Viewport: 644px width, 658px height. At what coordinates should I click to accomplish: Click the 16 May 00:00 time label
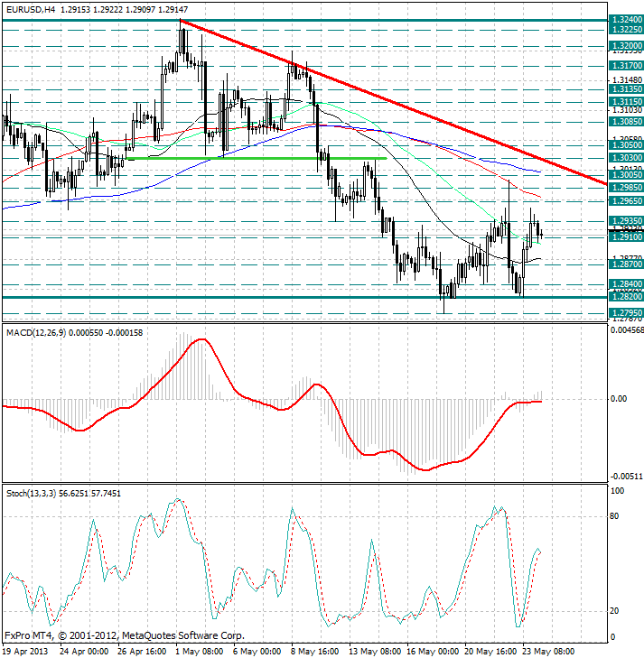433,652
